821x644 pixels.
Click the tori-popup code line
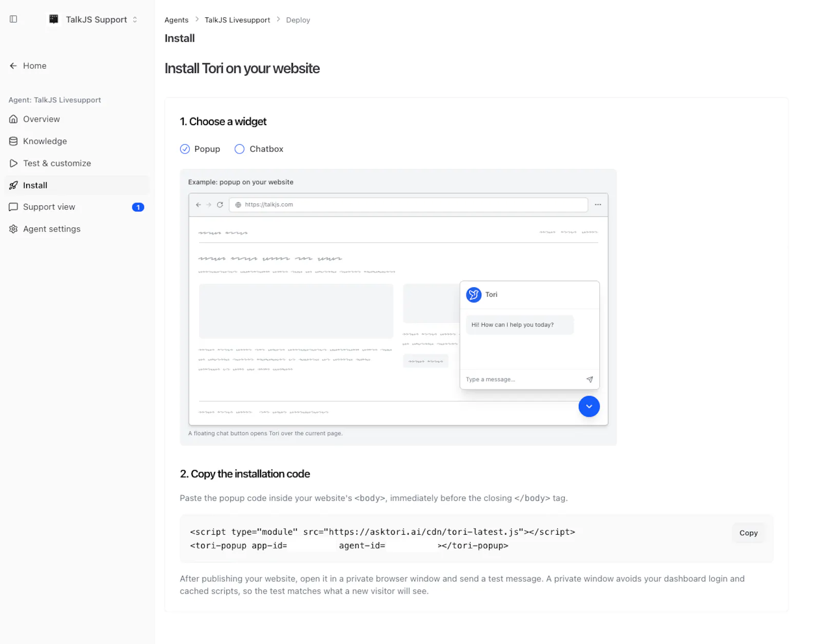tap(349, 545)
